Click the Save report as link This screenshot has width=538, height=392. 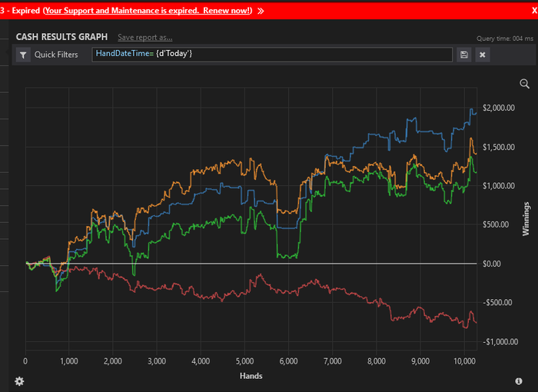(x=144, y=38)
